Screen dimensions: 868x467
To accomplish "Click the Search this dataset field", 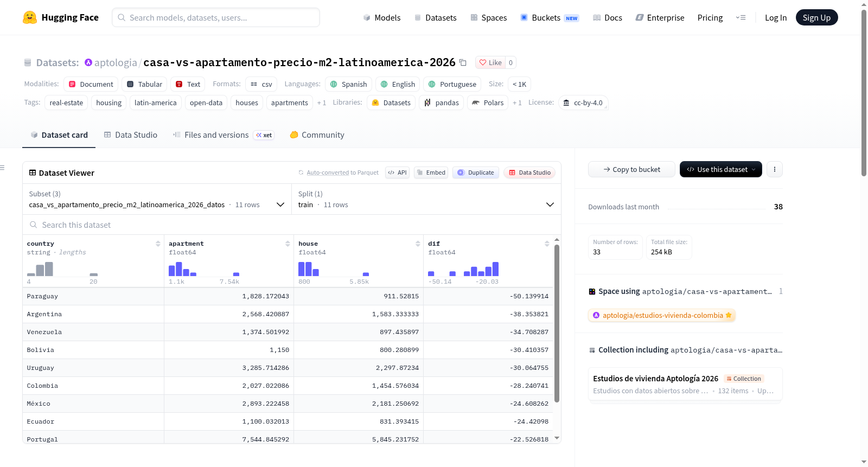I will (292, 225).
